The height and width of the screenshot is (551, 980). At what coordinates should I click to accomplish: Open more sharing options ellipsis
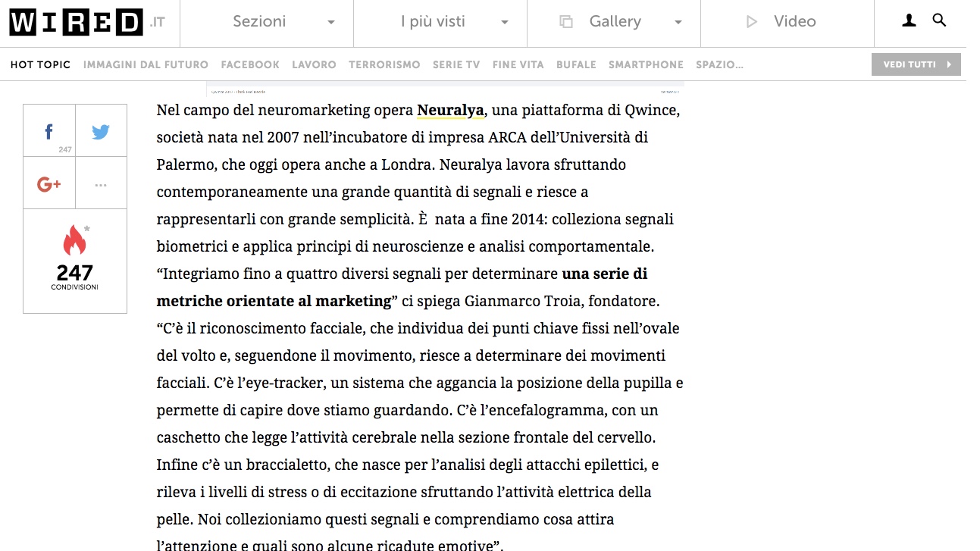click(x=101, y=184)
